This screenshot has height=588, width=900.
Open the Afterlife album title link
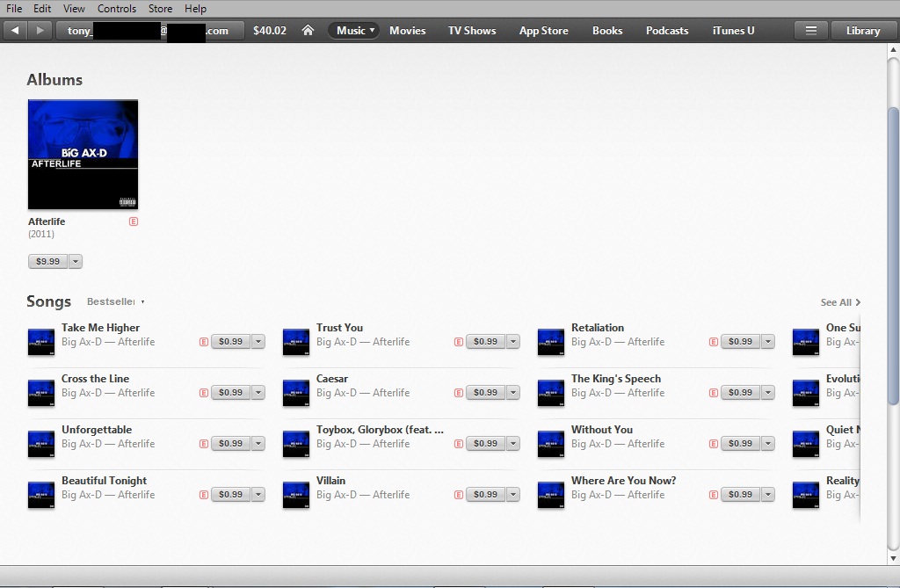[47, 221]
